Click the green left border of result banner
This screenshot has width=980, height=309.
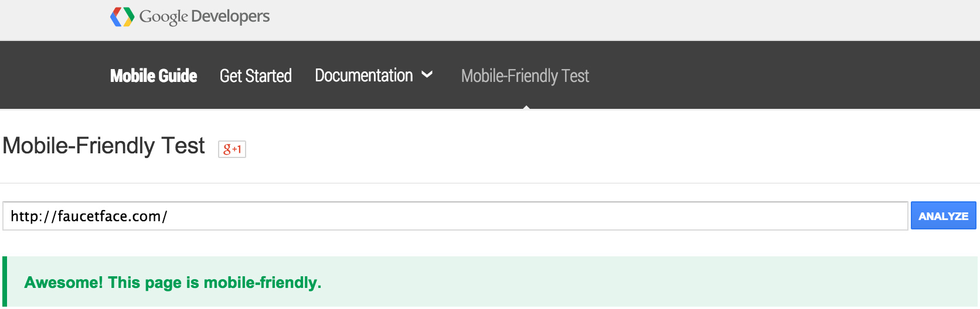click(5, 282)
